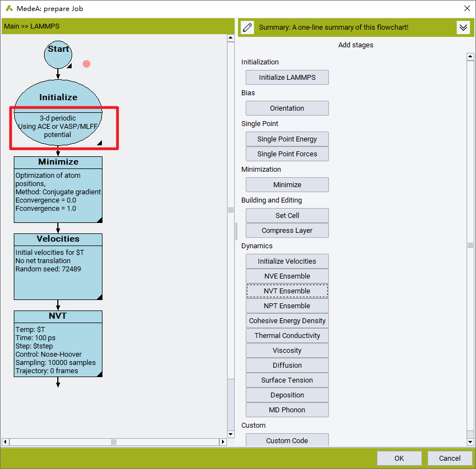Click the corner triangle of Start node
This screenshot has width=476, height=469.
[x=69, y=66]
